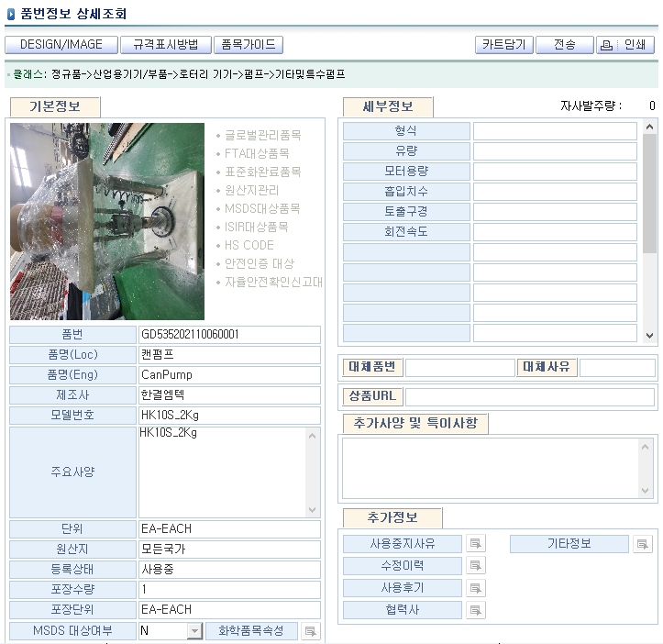Expand the MSDS 대상여부 dropdown

[x=193, y=631]
